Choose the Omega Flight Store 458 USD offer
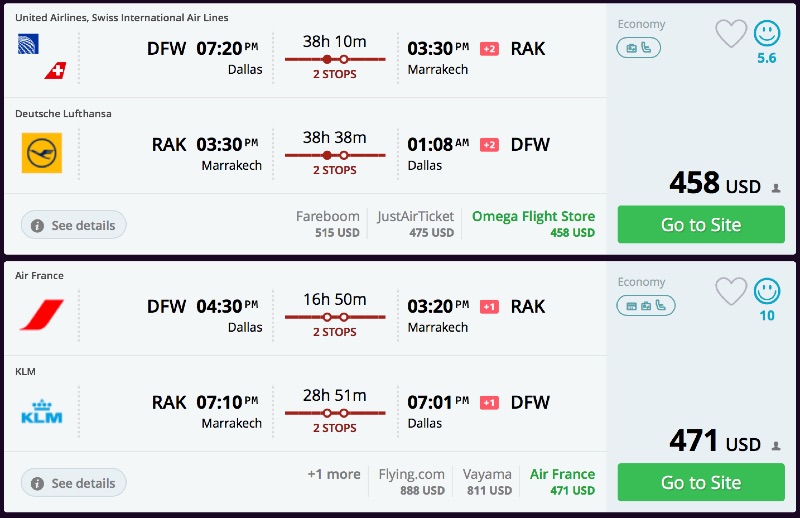The width and height of the screenshot is (800, 518). [533, 224]
